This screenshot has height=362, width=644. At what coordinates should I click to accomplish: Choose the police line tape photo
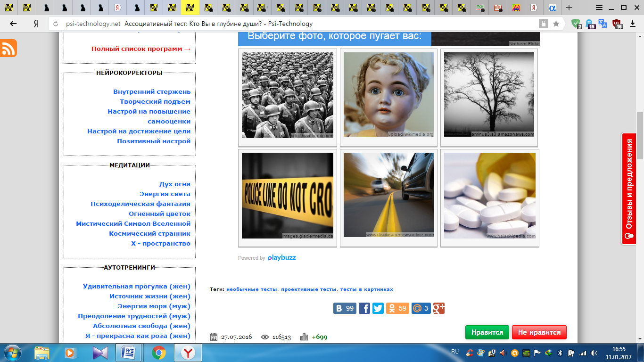point(288,196)
